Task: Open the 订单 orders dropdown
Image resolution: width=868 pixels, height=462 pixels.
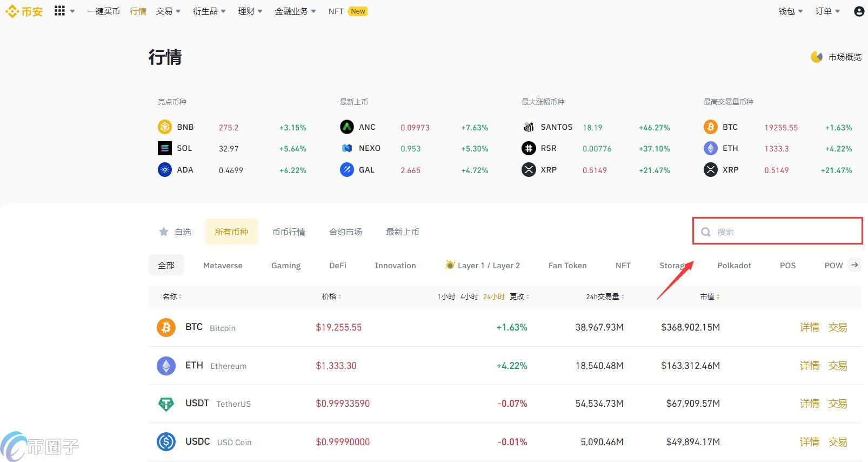Action: 827,11
